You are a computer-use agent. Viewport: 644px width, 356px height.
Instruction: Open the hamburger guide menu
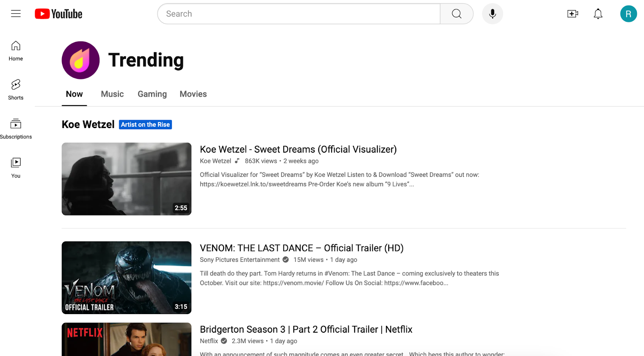point(16,14)
